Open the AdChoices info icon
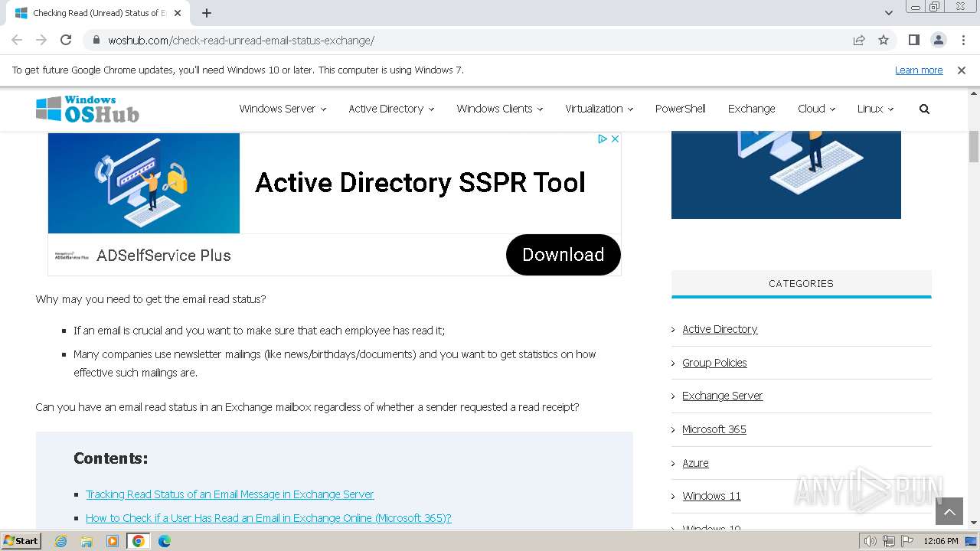 pos(603,139)
